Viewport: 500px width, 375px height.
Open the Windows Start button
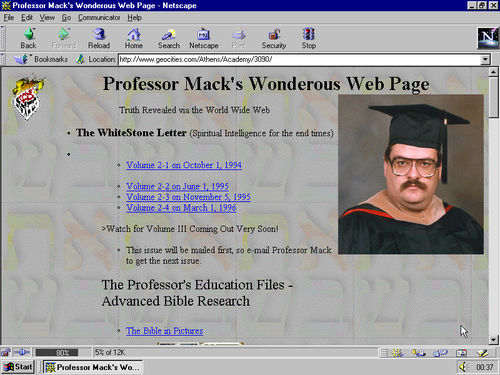point(18,367)
